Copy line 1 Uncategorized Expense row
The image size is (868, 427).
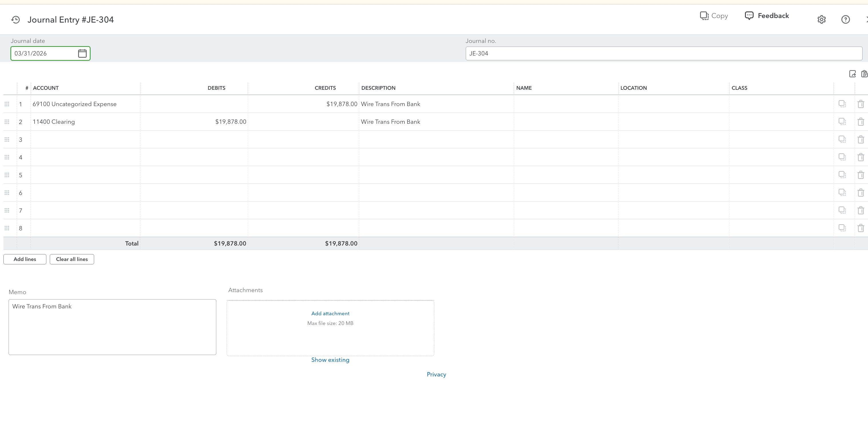pos(842,104)
